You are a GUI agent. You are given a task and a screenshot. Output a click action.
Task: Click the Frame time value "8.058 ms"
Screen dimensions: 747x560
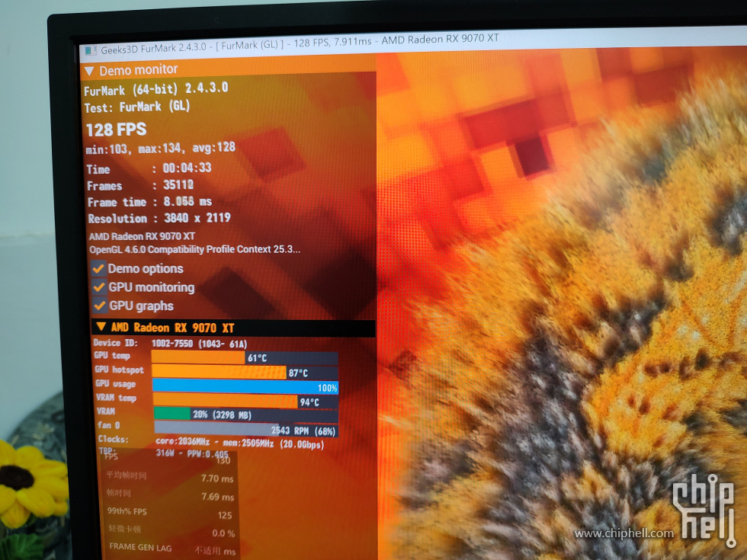[188, 201]
